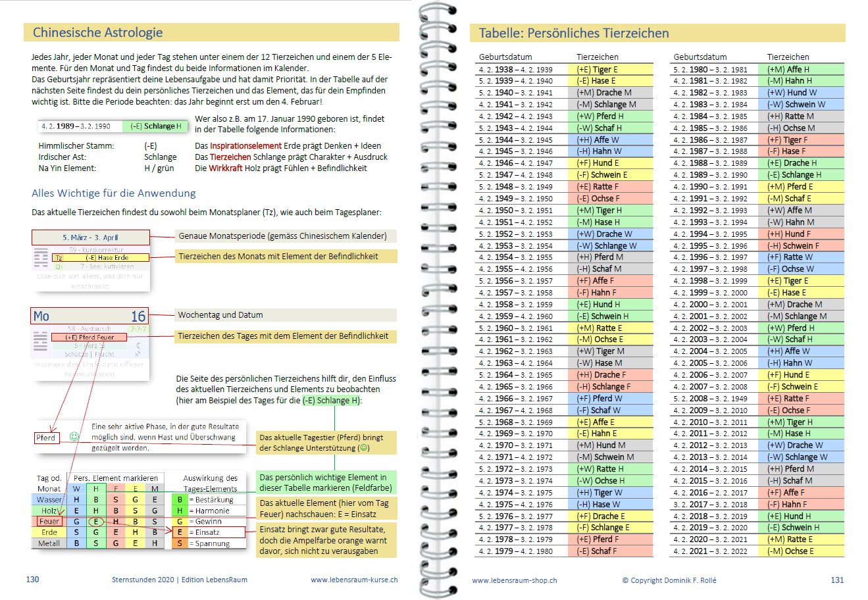This screenshot has width=868, height=600.
Task: Click the red word Wirkkraft
Action: [226, 168]
